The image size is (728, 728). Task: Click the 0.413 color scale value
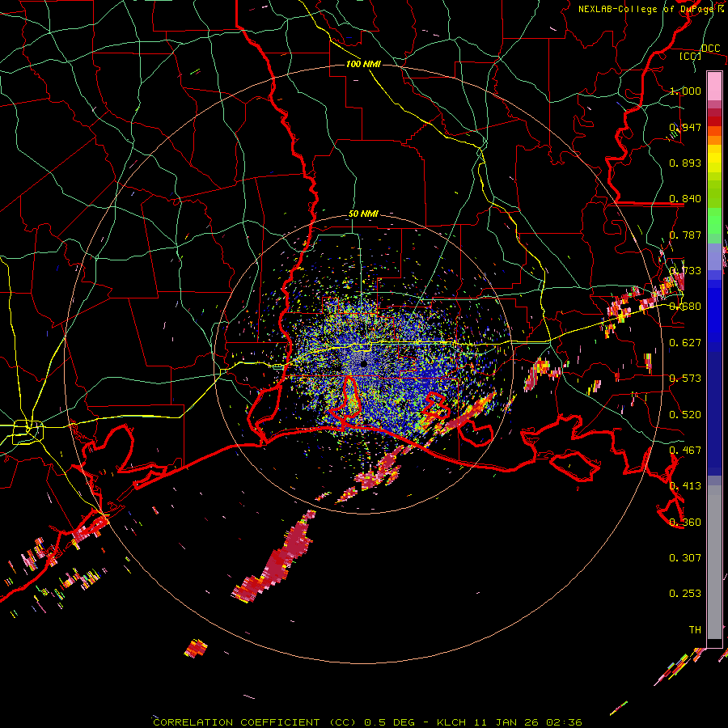pos(685,486)
